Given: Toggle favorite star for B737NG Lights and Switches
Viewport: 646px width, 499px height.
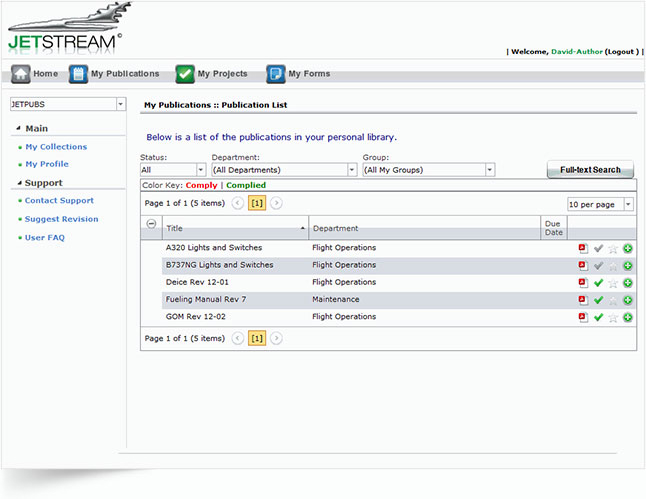Looking at the screenshot, I should point(613,266).
